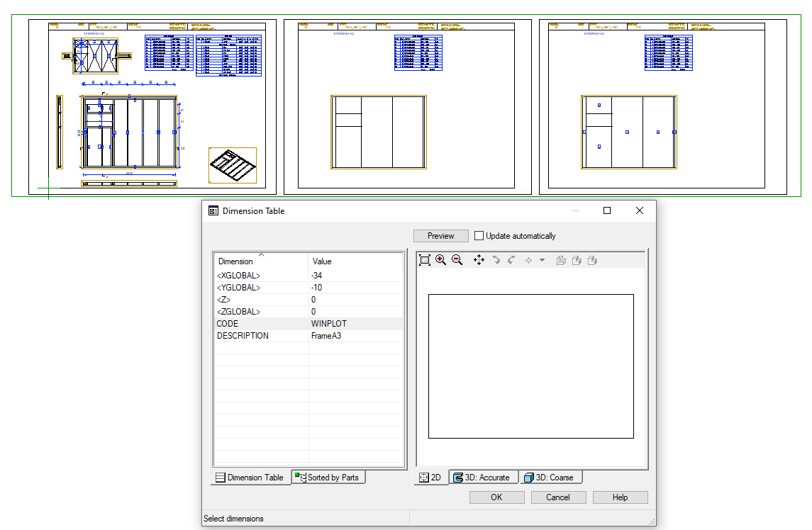
Task: Click the zoom out magnifier icon
Action: pyautogui.click(x=457, y=260)
